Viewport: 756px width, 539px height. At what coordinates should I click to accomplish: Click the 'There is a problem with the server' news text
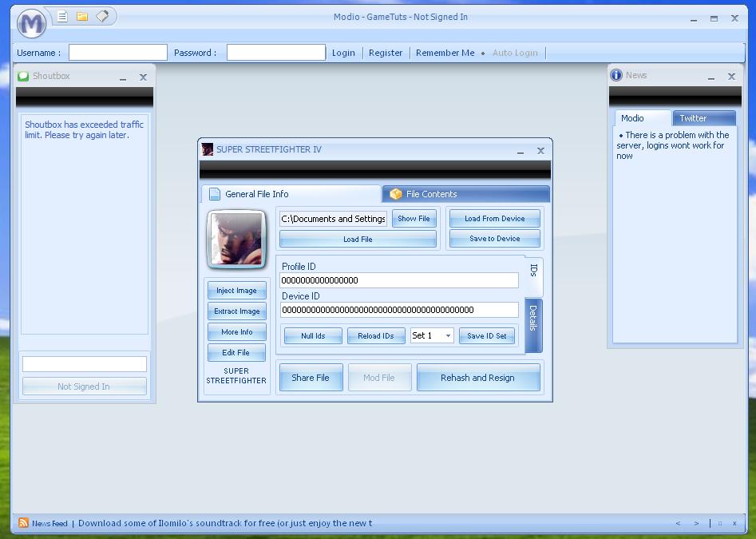point(673,145)
